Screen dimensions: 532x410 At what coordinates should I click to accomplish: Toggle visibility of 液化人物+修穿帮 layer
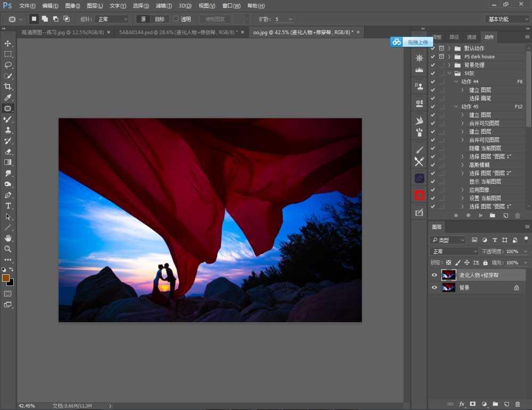(x=435, y=275)
